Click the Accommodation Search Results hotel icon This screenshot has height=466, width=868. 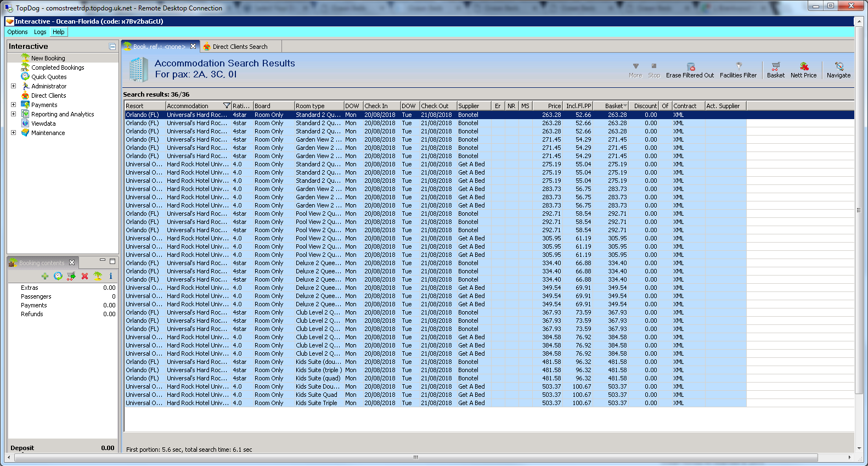139,69
